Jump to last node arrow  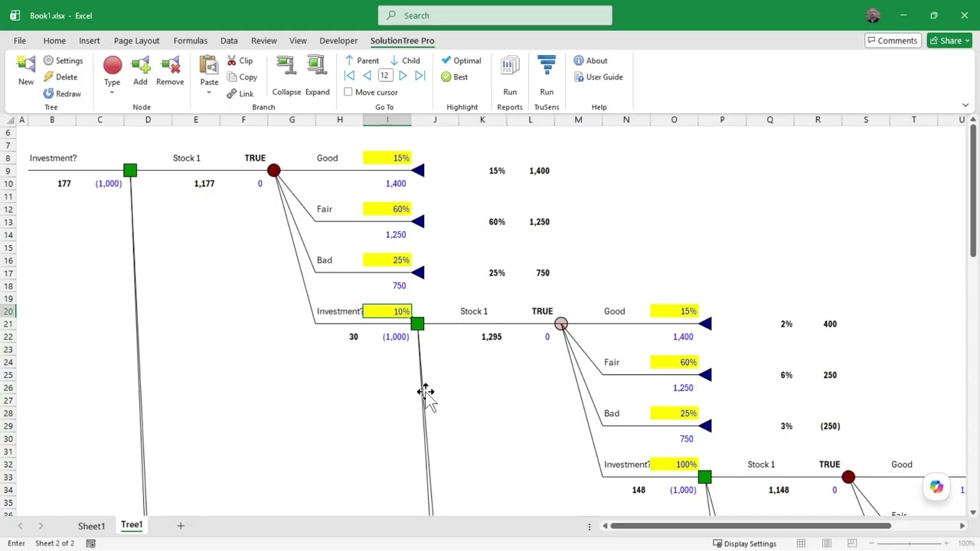(420, 76)
